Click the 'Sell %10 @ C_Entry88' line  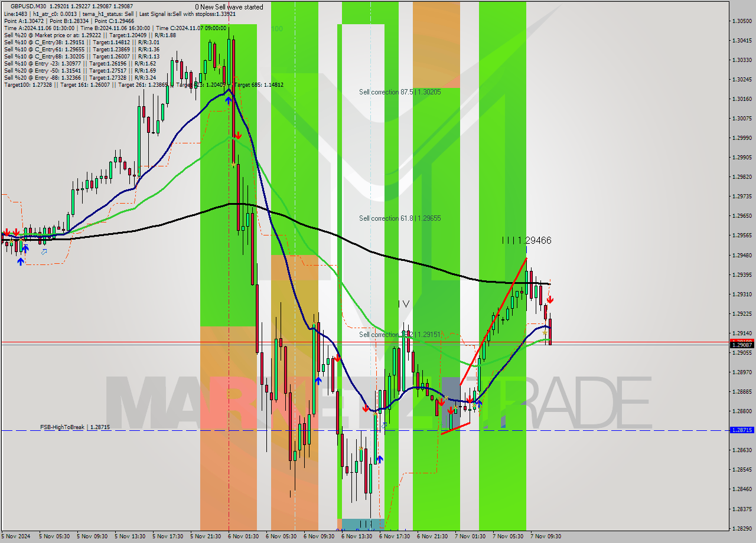click(82, 56)
